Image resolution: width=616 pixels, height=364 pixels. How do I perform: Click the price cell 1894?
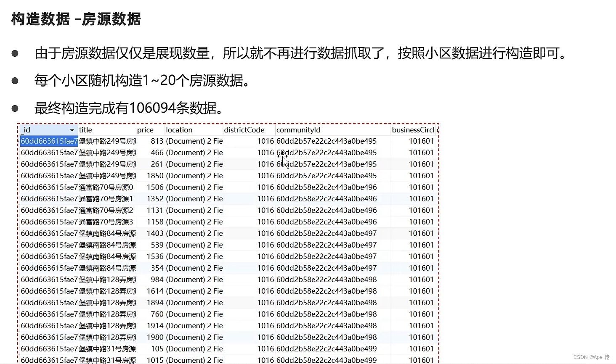tap(150, 303)
